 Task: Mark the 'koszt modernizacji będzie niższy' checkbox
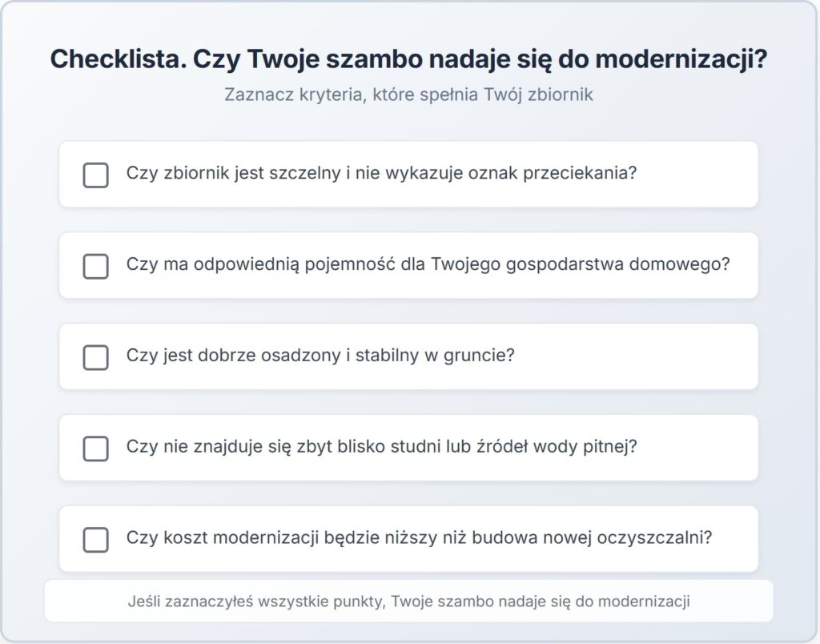[x=96, y=539]
